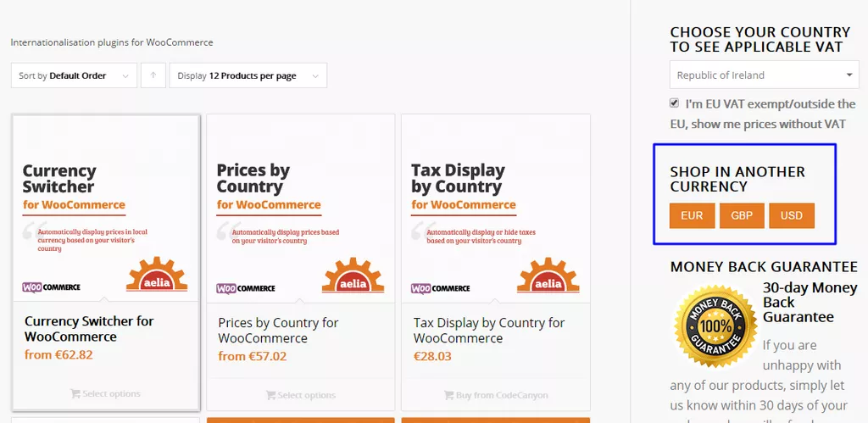
Task: Open Currency Switcher for WooCommerce product title
Action: point(89,329)
